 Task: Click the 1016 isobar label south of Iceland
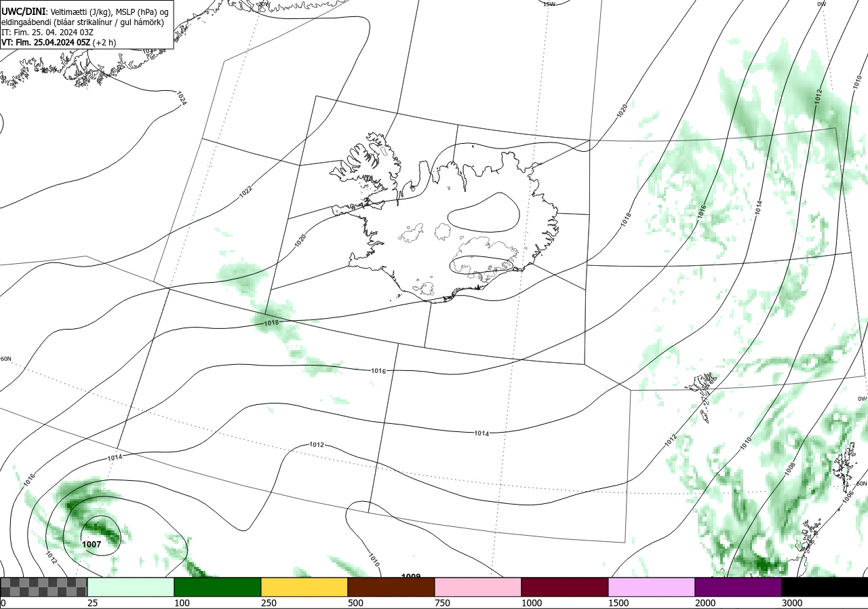(x=378, y=371)
